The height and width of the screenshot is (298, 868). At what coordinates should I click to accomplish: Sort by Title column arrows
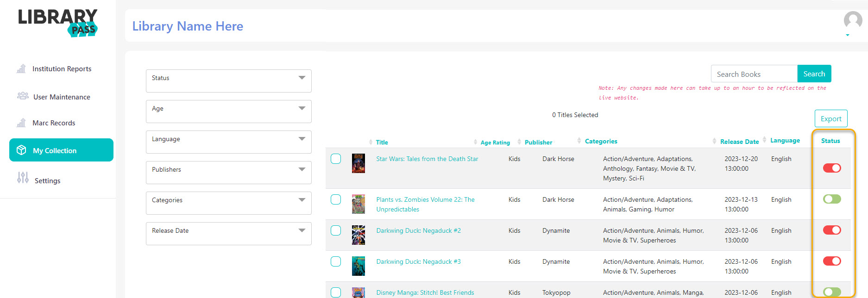371,142
